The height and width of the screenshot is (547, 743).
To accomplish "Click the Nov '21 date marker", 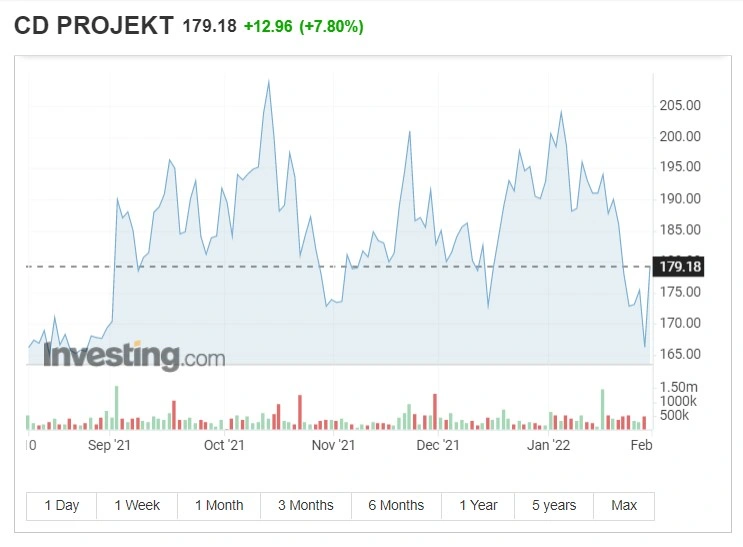I will pos(333,445).
